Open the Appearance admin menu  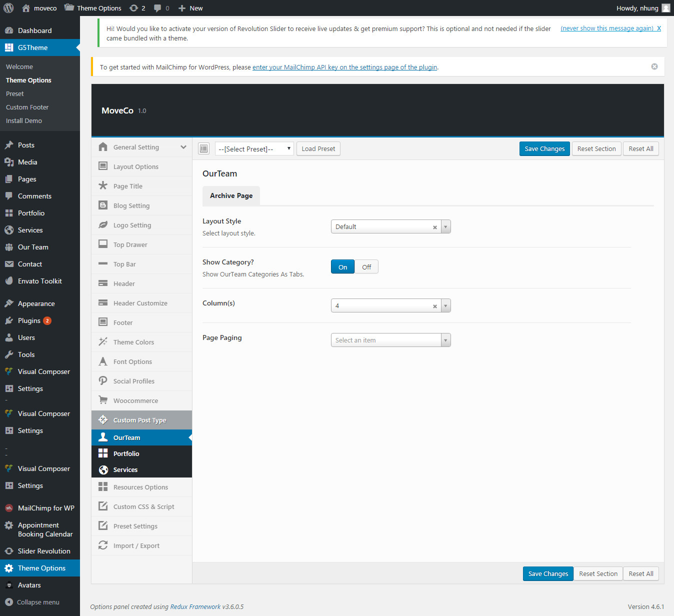click(40, 303)
